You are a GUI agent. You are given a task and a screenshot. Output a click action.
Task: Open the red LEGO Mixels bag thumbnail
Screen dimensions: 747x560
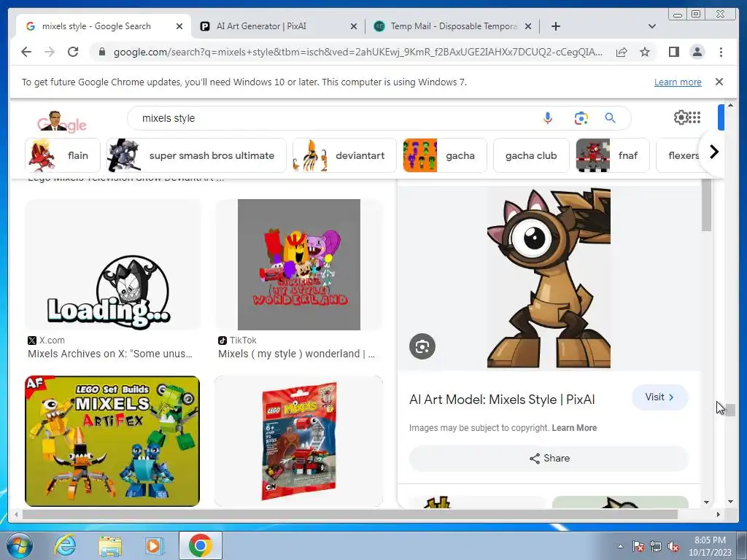pos(298,441)
